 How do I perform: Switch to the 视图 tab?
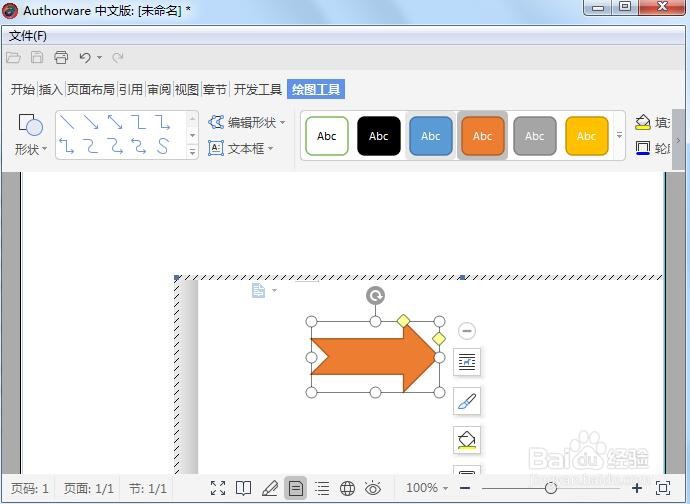click(187, 89)
